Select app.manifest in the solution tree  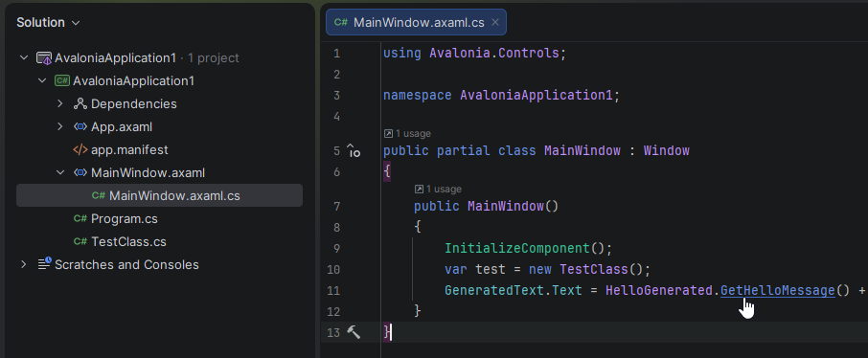coord(129,150)
